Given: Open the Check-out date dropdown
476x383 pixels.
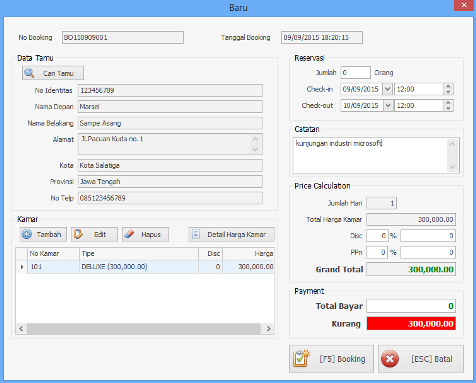Looking at the screenshot, I should pos(388,105).
